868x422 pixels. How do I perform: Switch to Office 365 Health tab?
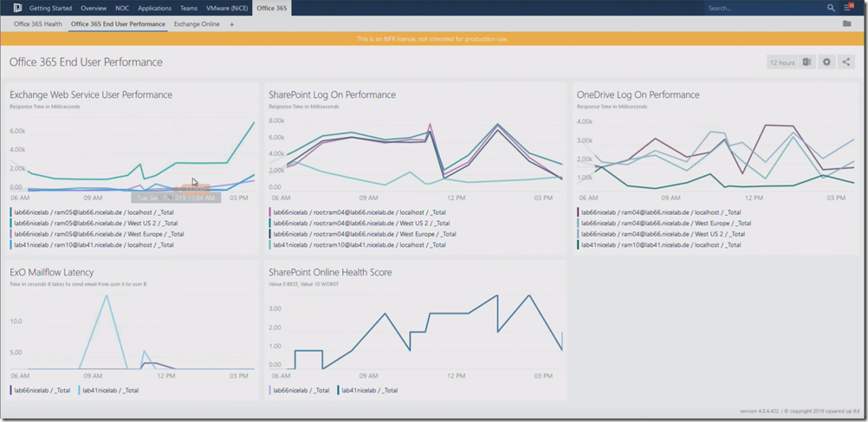[x=37, y=24]
